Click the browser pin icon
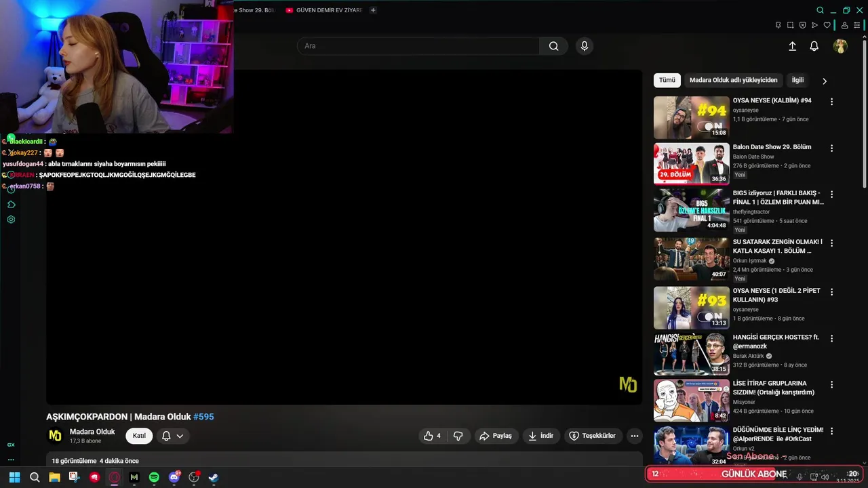 pos(778,25)
